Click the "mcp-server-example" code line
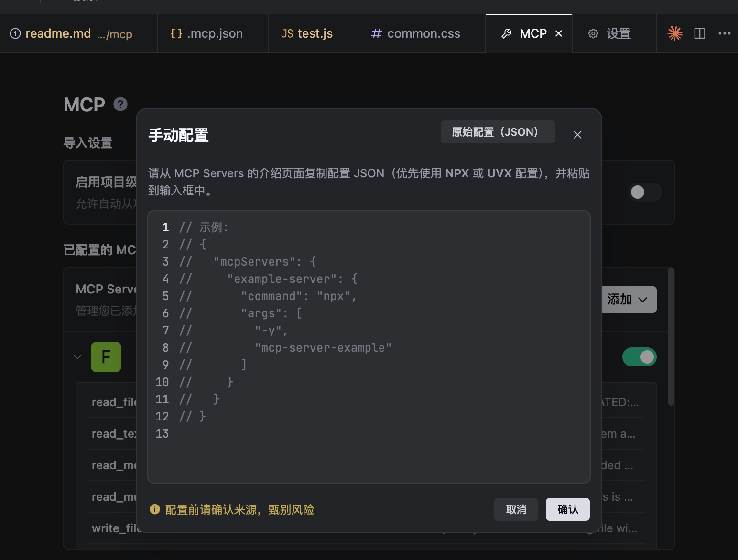The width and height of the screenshot is (738, 560). [x=285, y=347]
